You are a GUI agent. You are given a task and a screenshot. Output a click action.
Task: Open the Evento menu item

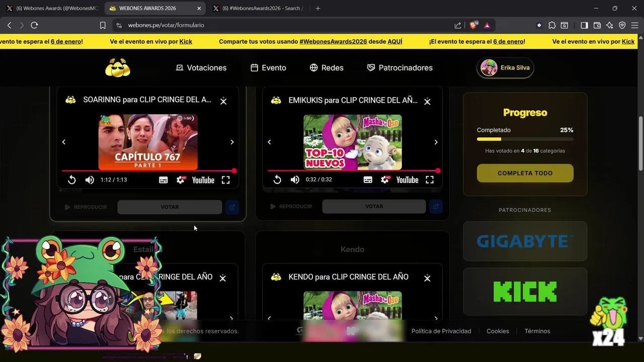coord(268,67)
